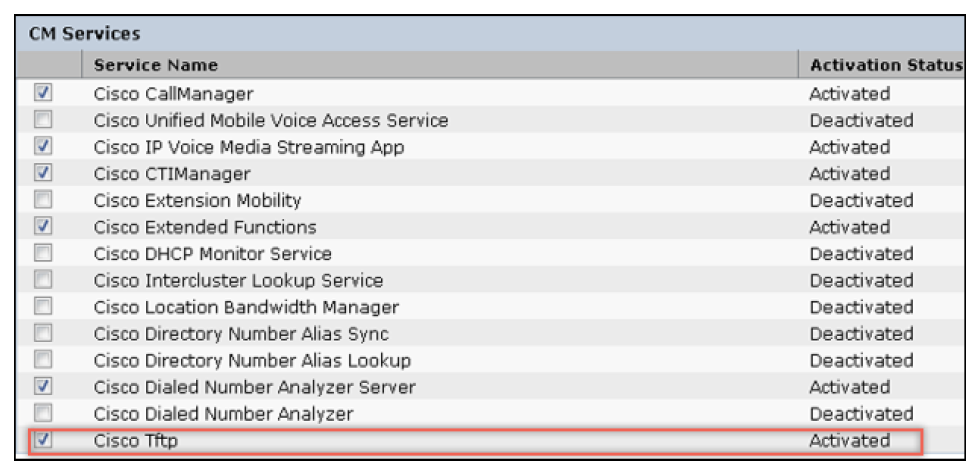The height and width of the screenshot is (473, 976).
Task: Uncheck Cisco Dialed Number Analyzer Server
Action: click(x=43, y=386)
